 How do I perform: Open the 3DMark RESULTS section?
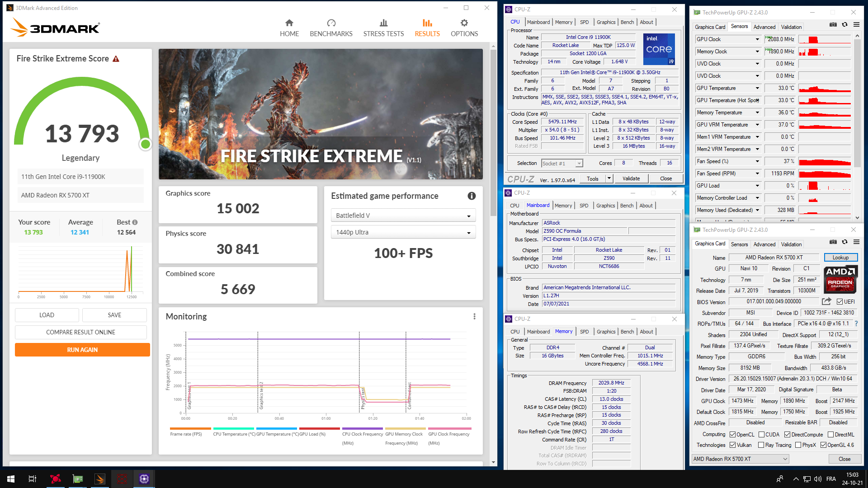tap(427, 28)
